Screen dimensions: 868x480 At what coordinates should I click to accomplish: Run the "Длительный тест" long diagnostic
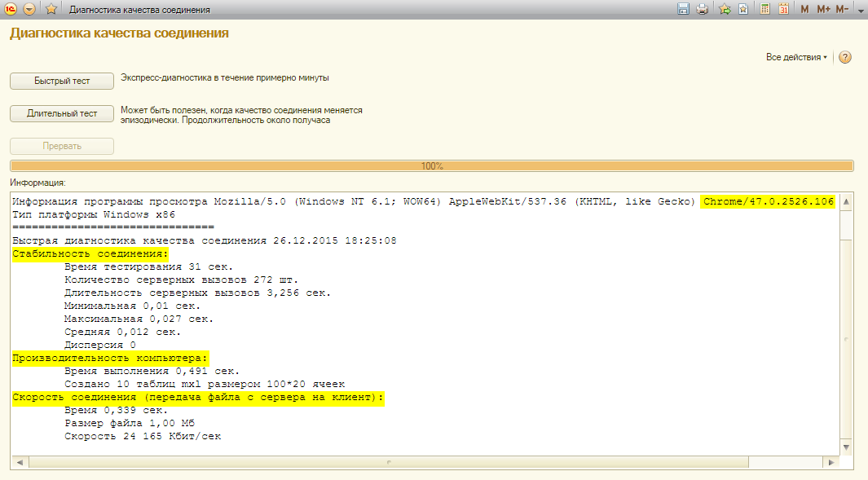[62, 114]
